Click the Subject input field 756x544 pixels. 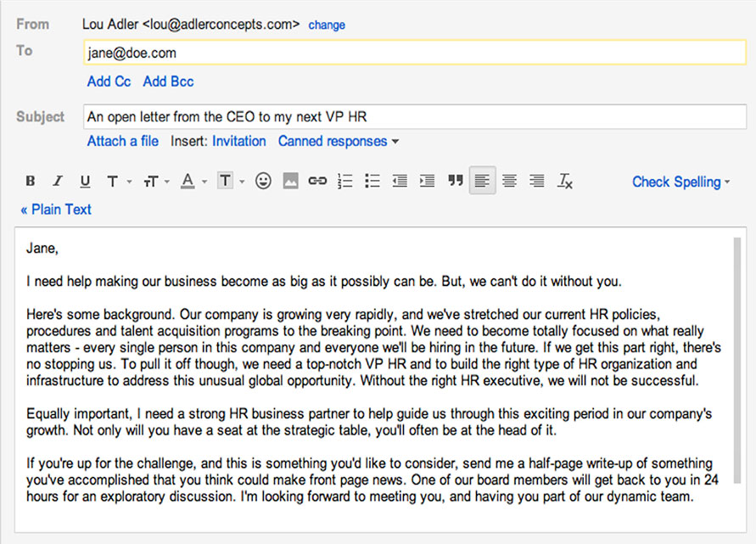coord(415,117)
